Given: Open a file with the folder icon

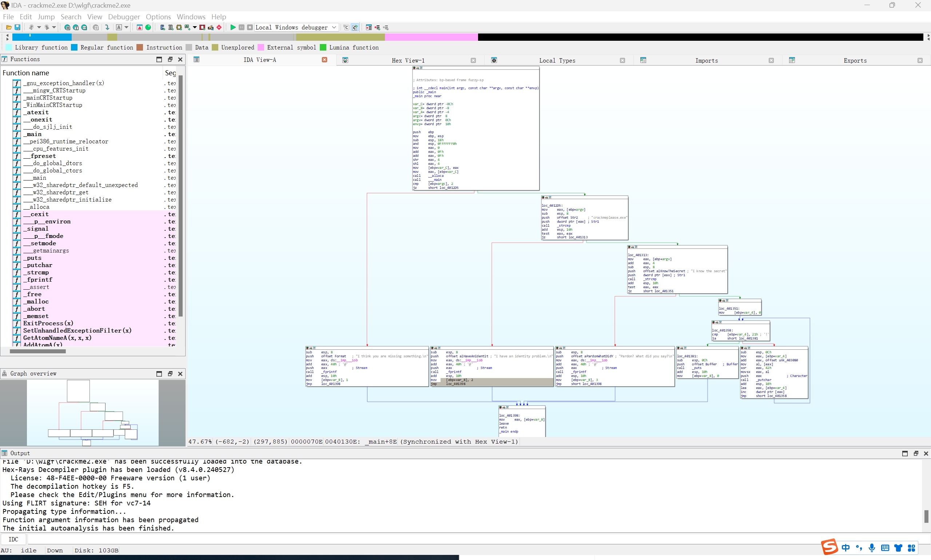Looking at the screenshot, I should (x=9, y=27).
